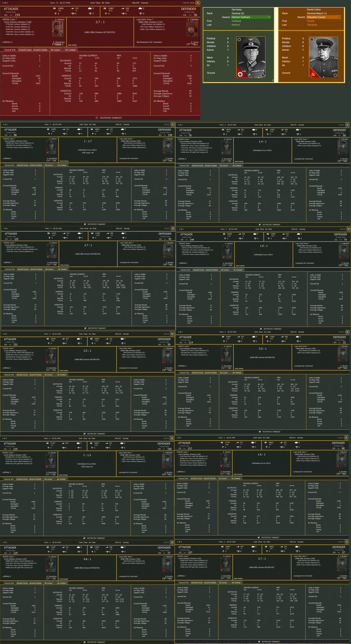
Task: Open F. Tolbukhin portrait in red report
Action: pos(192,29)
